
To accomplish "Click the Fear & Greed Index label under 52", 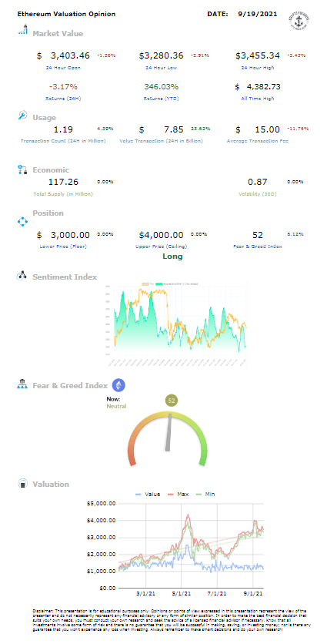I will click(257, 247).
